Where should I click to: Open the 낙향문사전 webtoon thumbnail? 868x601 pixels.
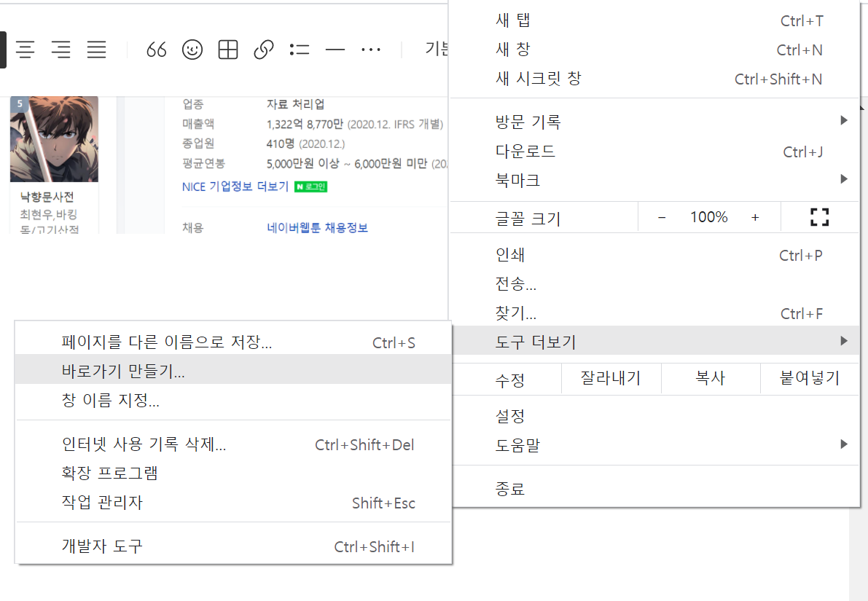point(54,139)
